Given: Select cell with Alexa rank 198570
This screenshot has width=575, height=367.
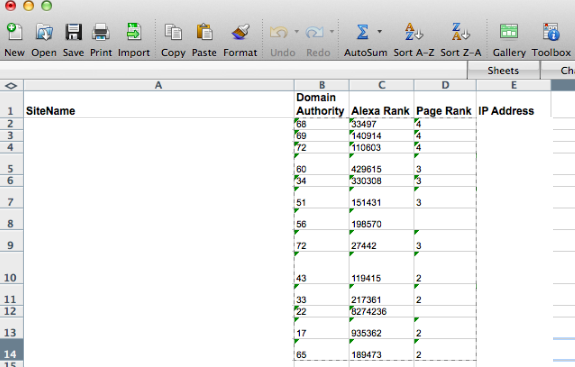Looking at the screenshot, I should click(381, 219).
